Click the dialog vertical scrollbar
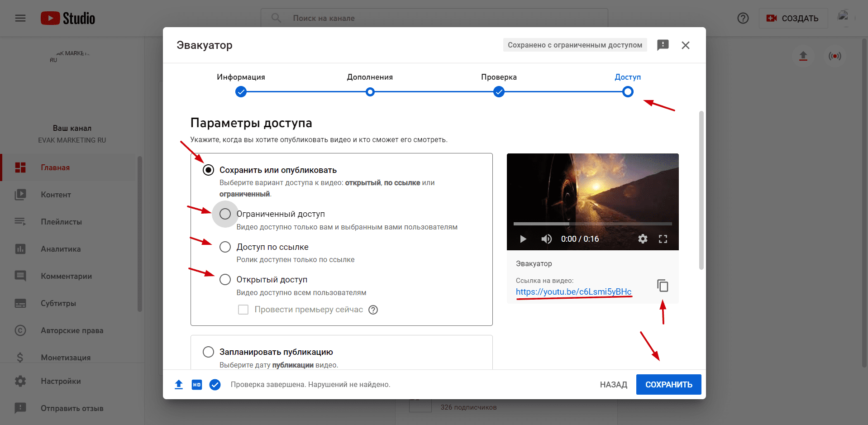 701,190
